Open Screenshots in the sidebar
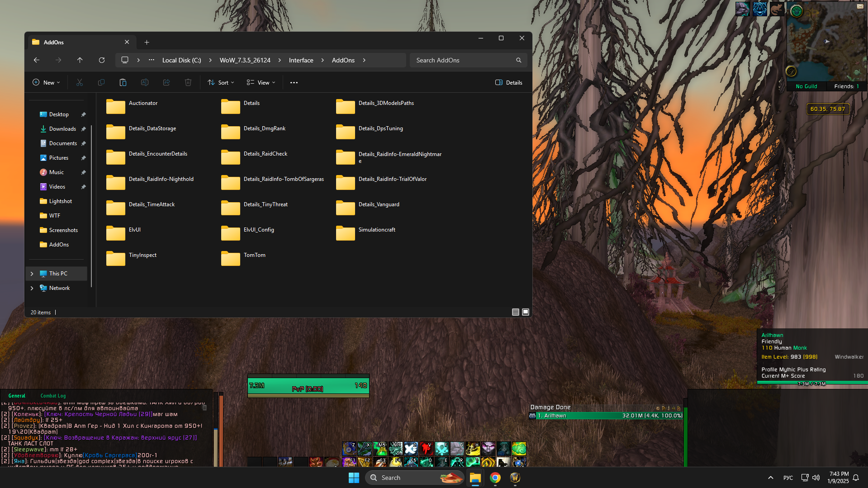 59,230
